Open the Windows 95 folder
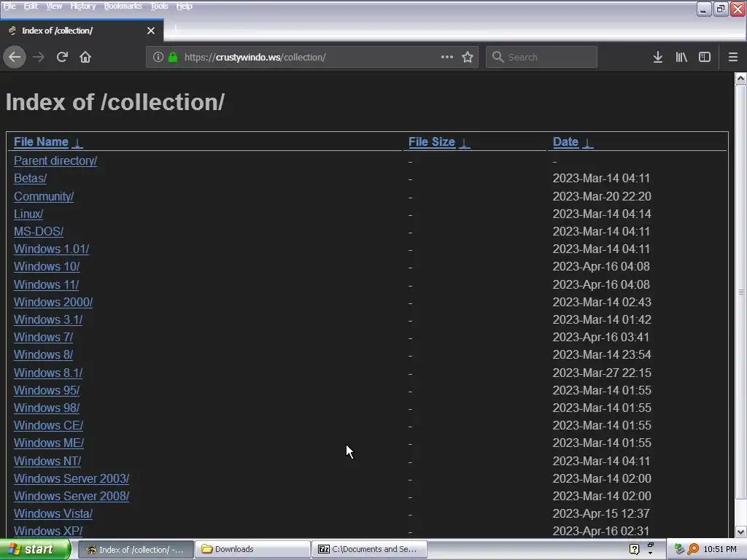The height and width of the screenshot is (560, 747). click(47, 391)
